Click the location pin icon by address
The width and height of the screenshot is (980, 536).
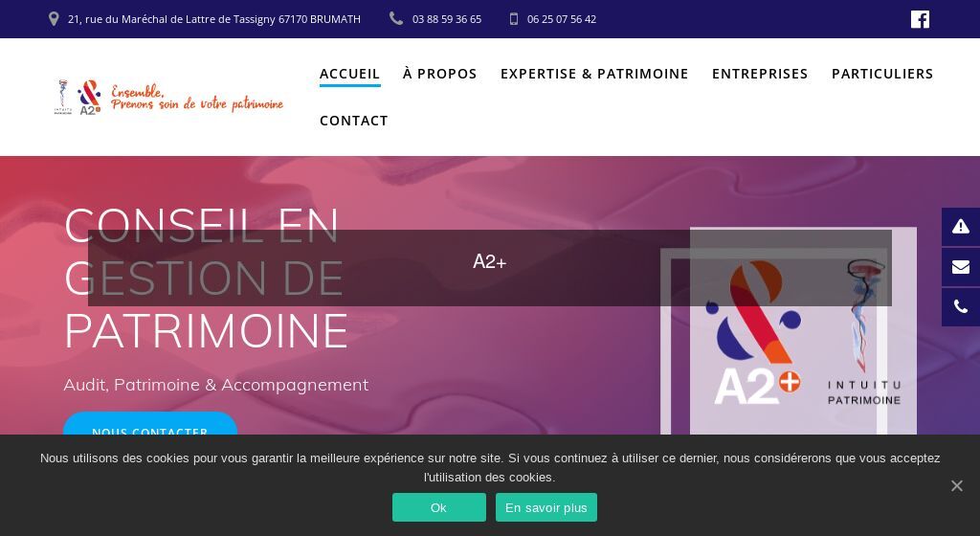[x=54, y=19]
